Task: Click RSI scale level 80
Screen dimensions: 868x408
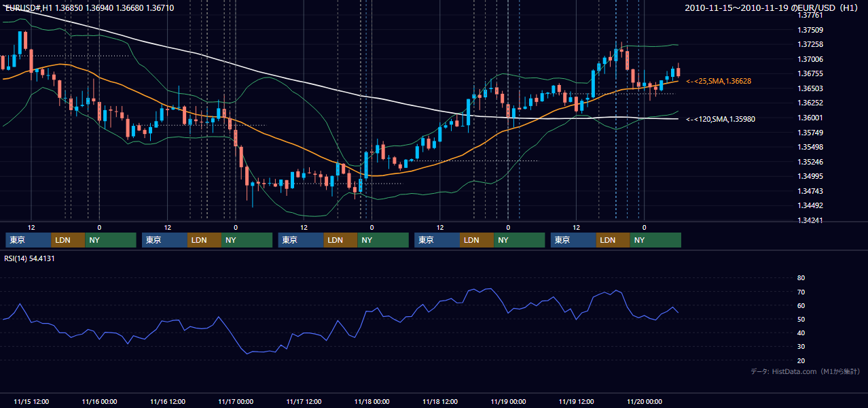Action: tap(801, 278)
